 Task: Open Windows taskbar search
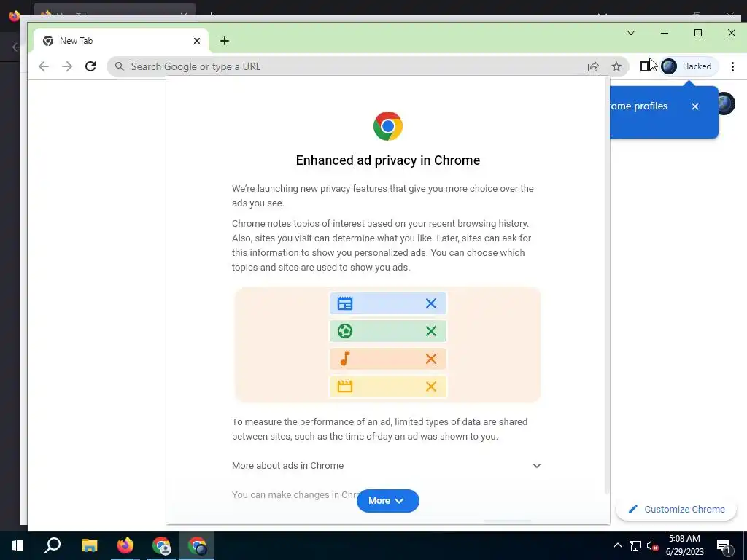(x=53, y=545)
